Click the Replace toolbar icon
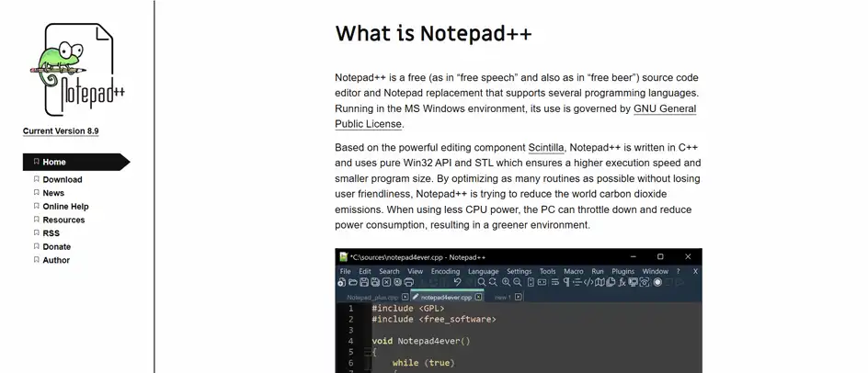This screenshot has height=373, width=868. coord(493,282)
